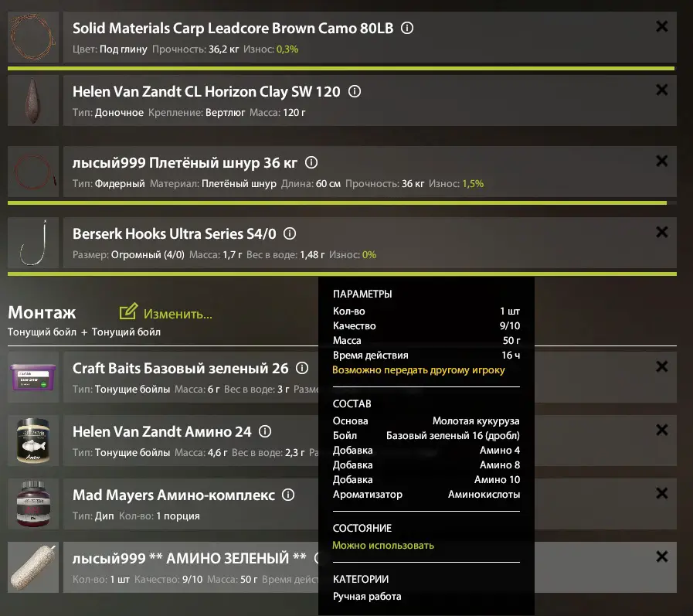Click the ПАРАМЕТРЫ tooltip header
693x616 pixels.
(x=362, y=294)
